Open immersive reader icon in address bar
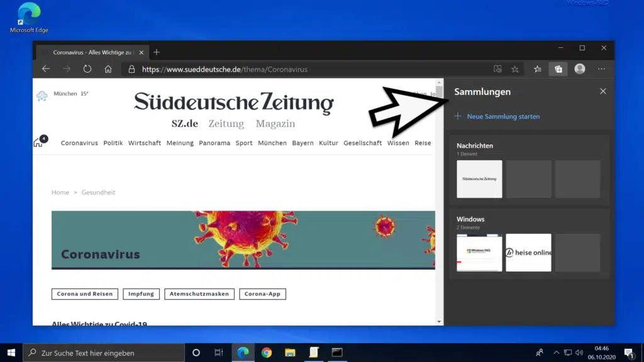Viewport: 644px width, 362px height. [x=497, y=69]
